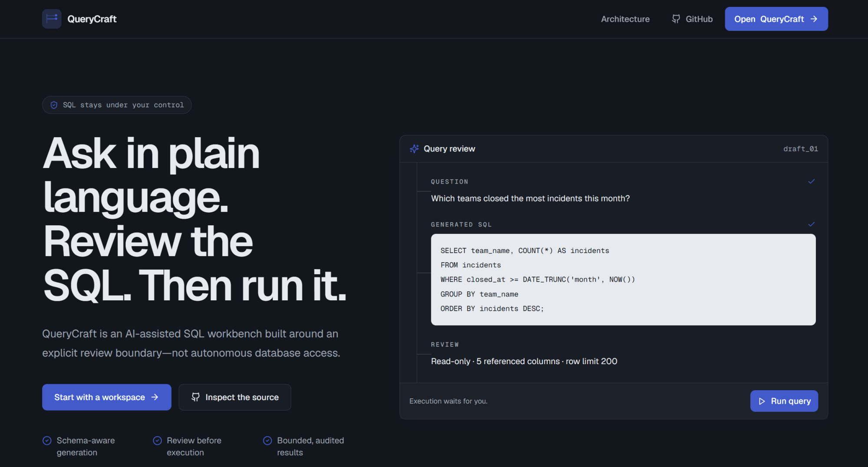868x467 pixels.
Task: Click the 'FROM incidents' SQL line
Action: [471, 265]
